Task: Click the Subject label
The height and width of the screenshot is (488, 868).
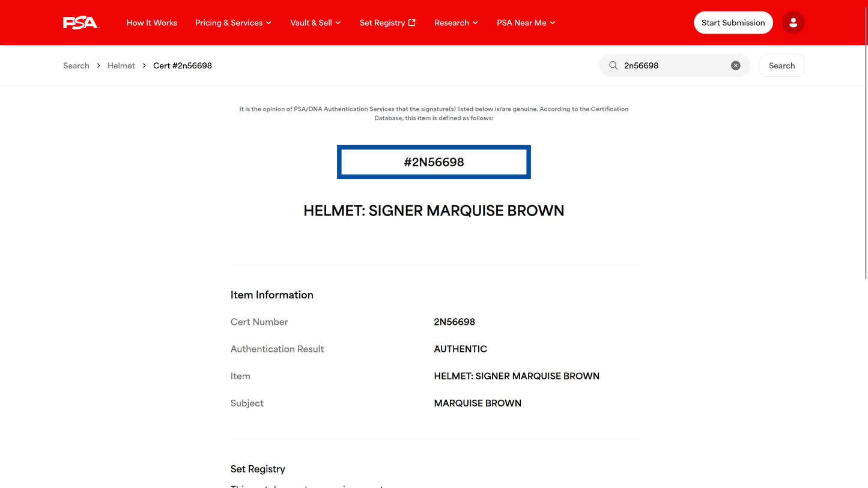Action: click(247, 403)
